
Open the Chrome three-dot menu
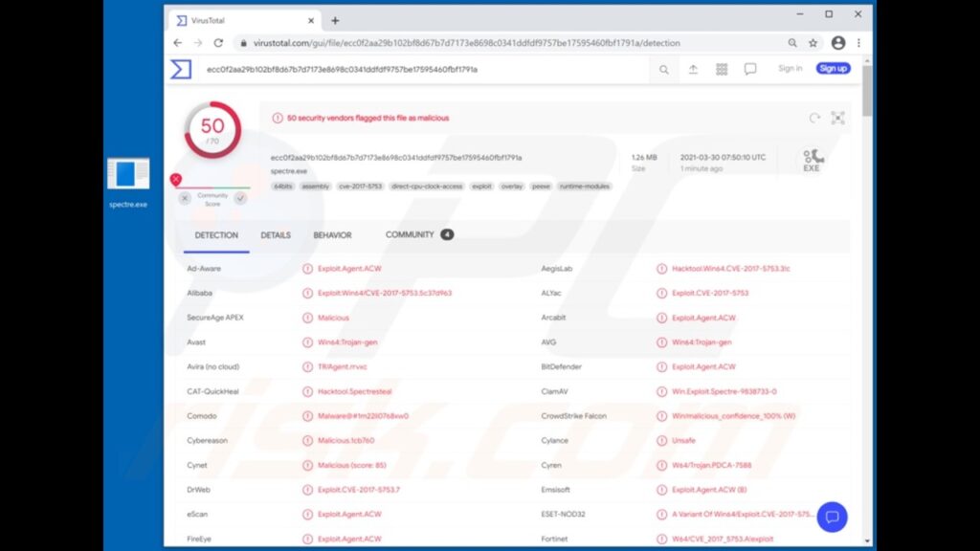point(858,43)
